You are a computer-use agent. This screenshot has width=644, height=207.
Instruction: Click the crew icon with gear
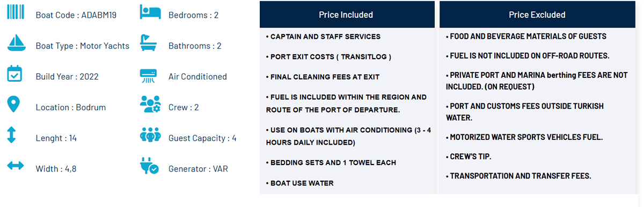pos(149,104)
